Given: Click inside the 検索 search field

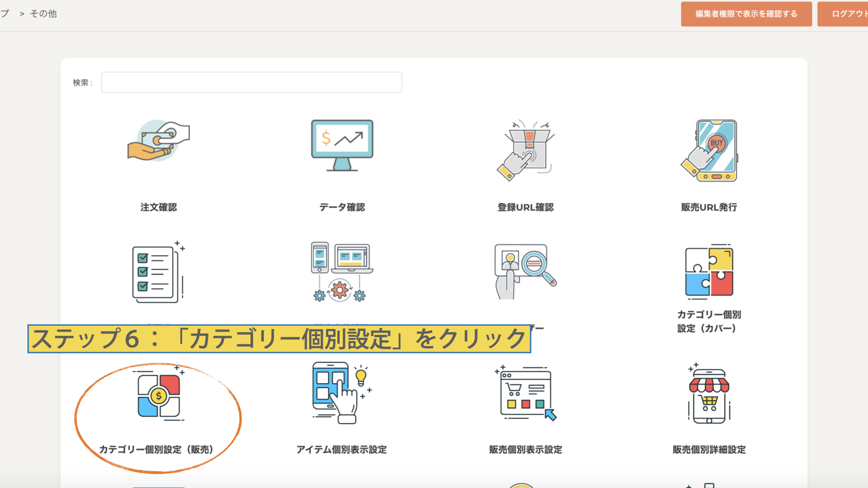Looking at the screenshot, I should pyautogui.click(x=251, y=83).
